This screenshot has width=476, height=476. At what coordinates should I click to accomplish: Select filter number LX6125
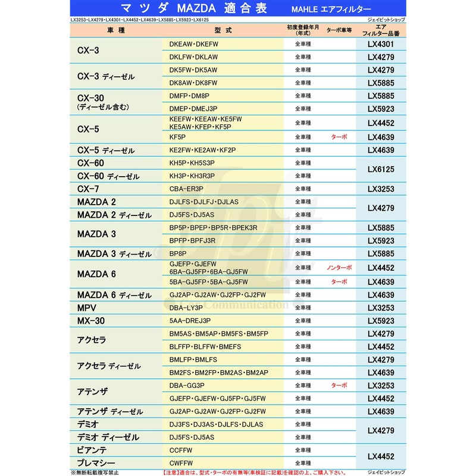point(381,169)
